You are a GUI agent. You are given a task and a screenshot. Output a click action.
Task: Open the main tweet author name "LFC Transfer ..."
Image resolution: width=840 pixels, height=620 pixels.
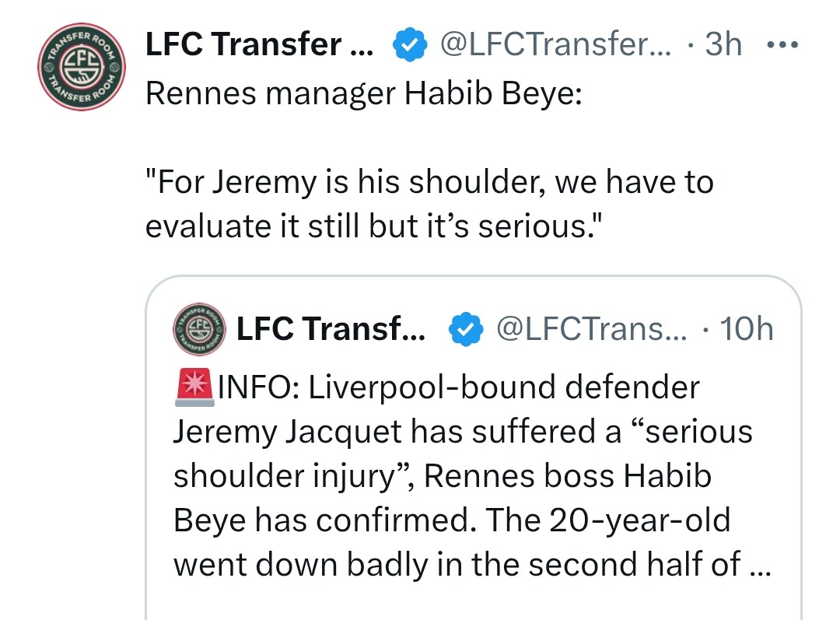[x=259, y=46]
